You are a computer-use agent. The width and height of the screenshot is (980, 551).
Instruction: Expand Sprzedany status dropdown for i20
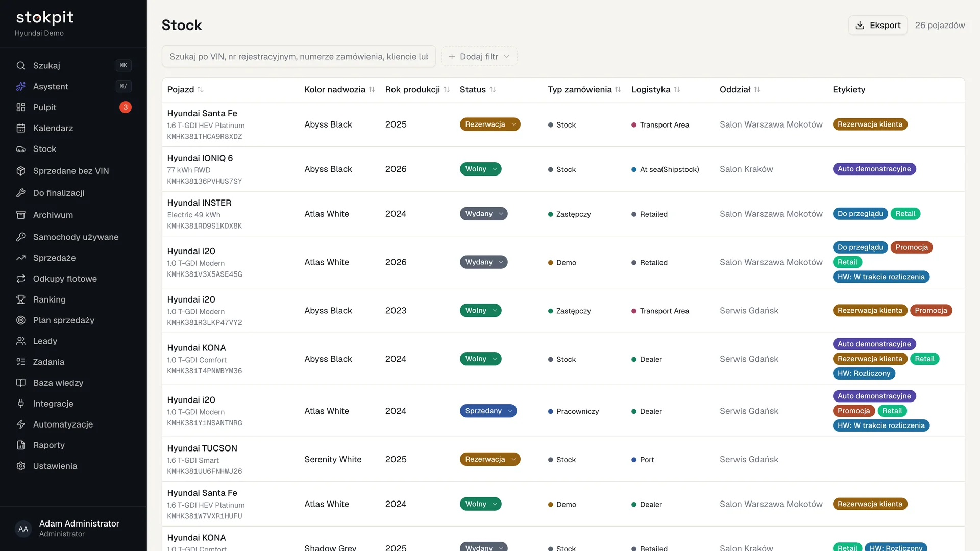(488, 411)
